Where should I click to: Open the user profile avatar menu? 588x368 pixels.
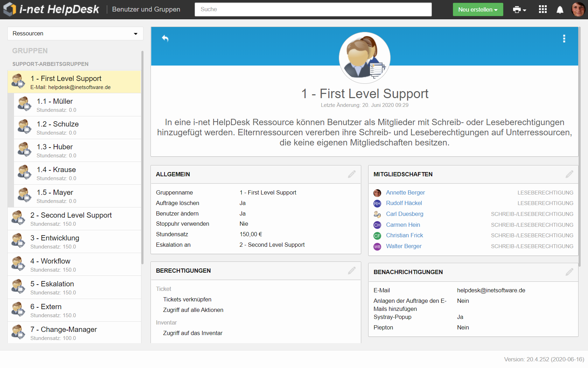click(578, 9)
